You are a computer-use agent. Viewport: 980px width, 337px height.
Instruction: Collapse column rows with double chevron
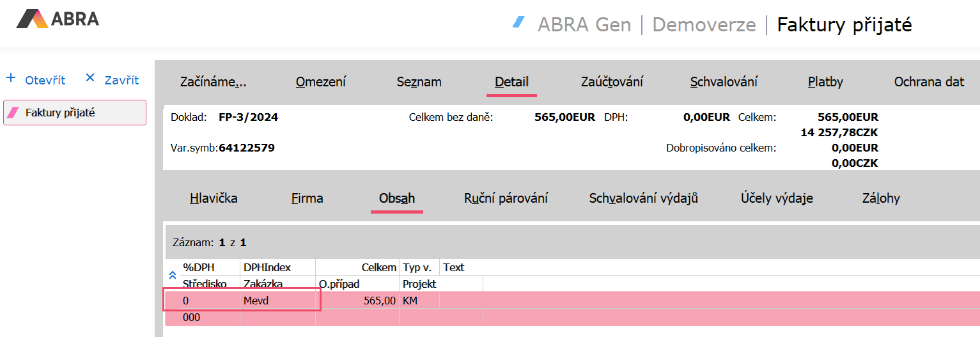click(172, 275)
